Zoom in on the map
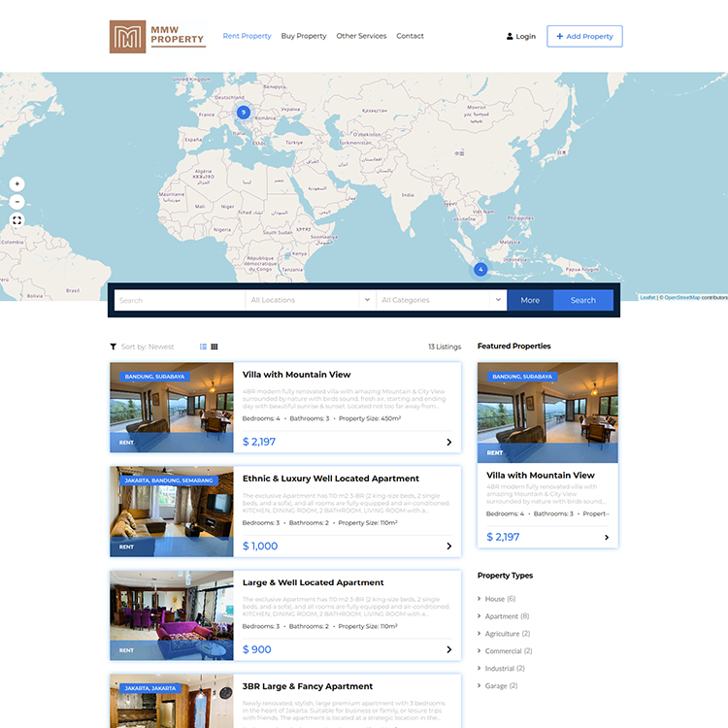Screen dimensions: 728x728 tap(17, 183)
